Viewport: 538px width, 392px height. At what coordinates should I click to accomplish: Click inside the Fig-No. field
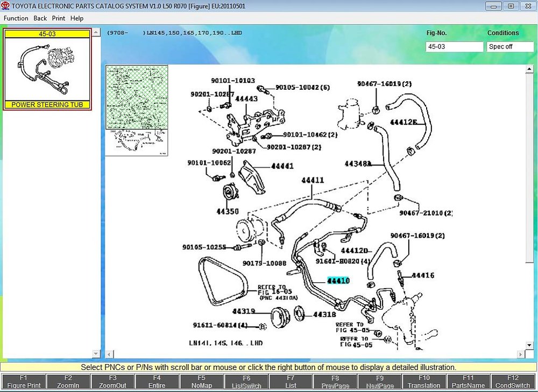point(454,47)
